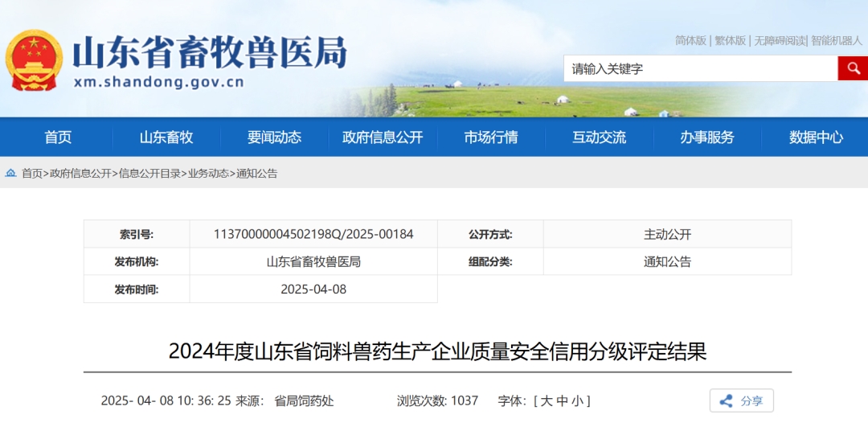Go to 政府信息公开 in navigation bar
Screen dimensions: 868x427
coord(383,138)
